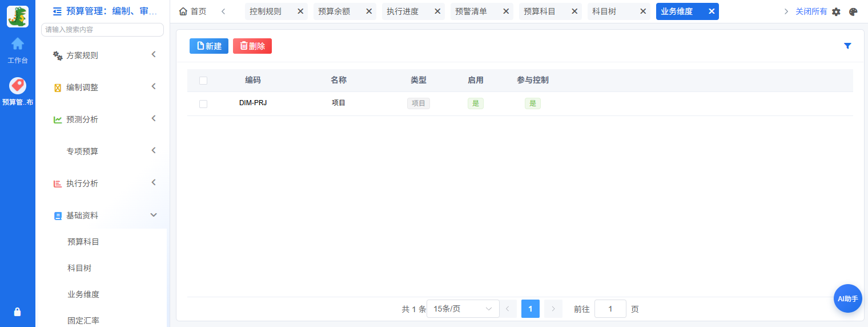Close the 预算余额 tab
The height and width of the screenshot is (327, 868).
click(369, 11)
